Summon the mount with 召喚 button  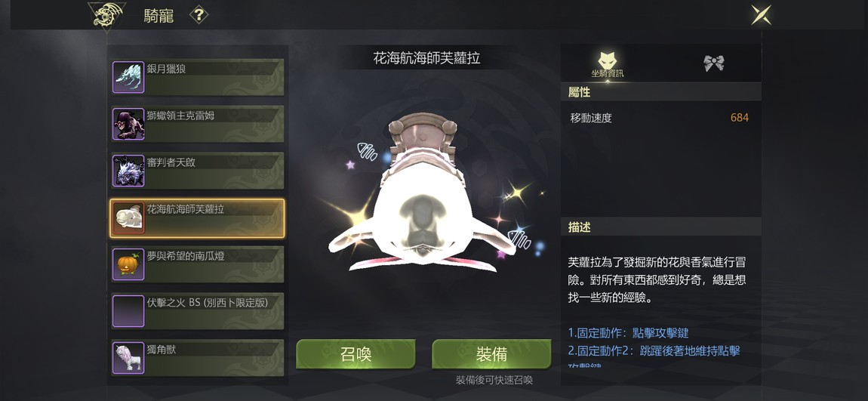[x=356, y=354]
